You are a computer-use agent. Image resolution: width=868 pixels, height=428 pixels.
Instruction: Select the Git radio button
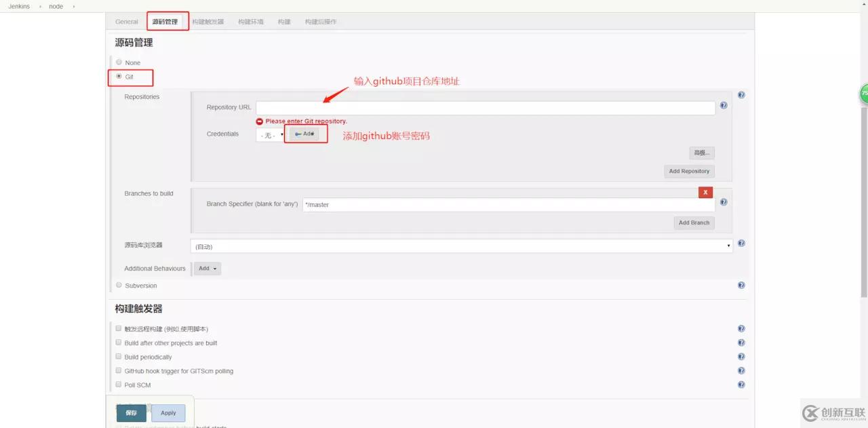[x=119, y=77]
